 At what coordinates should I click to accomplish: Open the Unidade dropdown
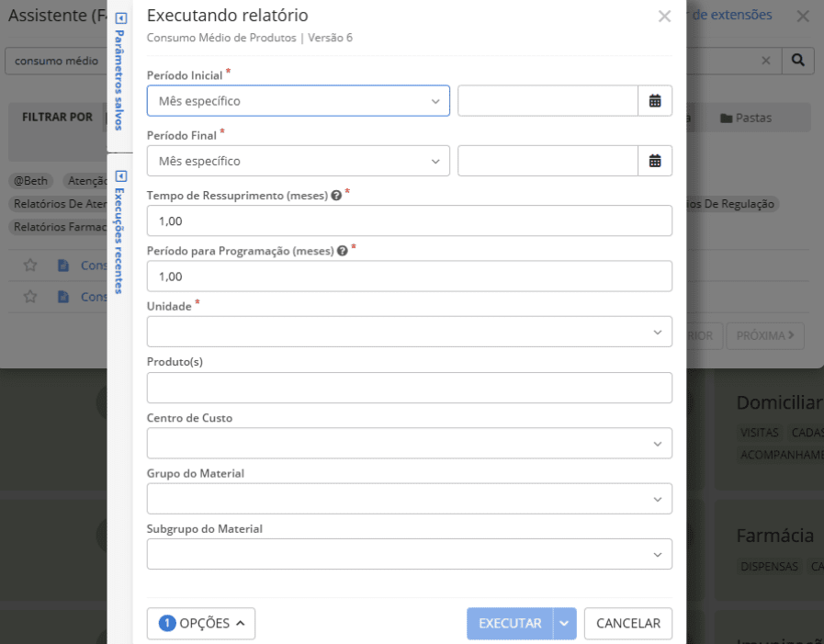coord(409,332)
